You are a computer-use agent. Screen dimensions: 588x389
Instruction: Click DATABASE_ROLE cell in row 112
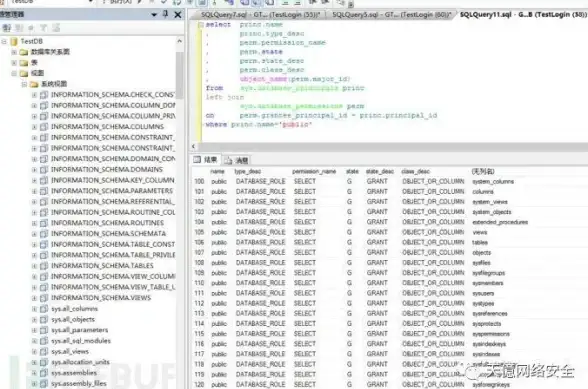(261, 303)
